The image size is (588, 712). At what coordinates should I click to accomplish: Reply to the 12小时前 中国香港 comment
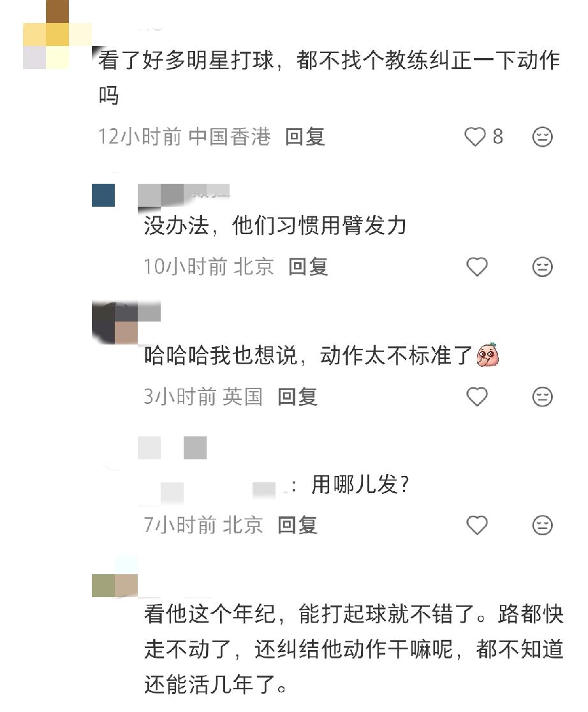click(x=305, y=137)
